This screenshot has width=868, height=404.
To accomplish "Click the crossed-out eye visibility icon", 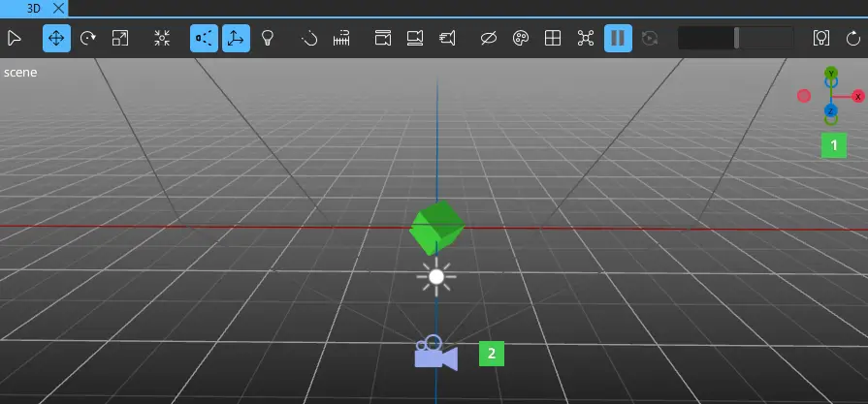I will coord(489,39).
